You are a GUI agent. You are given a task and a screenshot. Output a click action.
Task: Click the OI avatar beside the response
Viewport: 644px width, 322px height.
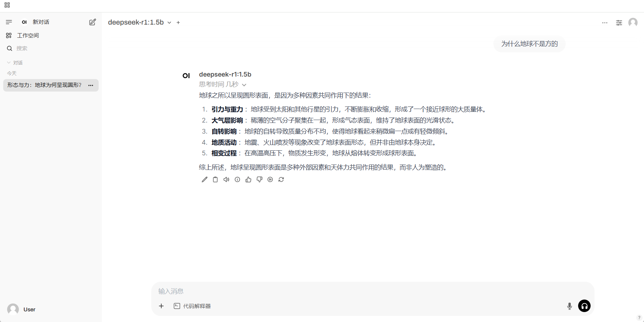pyautogui.click(x=186, y=76)
